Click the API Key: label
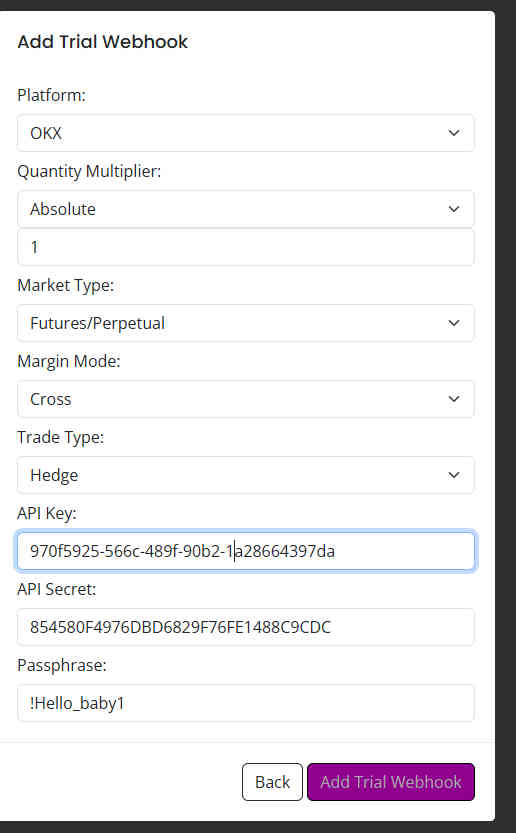 [47, 513]
